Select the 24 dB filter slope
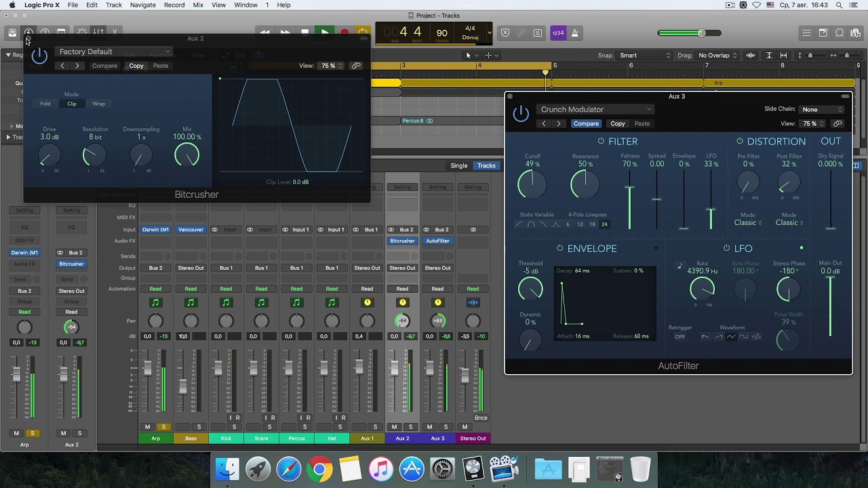Image resolution: width=868 pixels, height=488 pixels. tap(604, 224)
